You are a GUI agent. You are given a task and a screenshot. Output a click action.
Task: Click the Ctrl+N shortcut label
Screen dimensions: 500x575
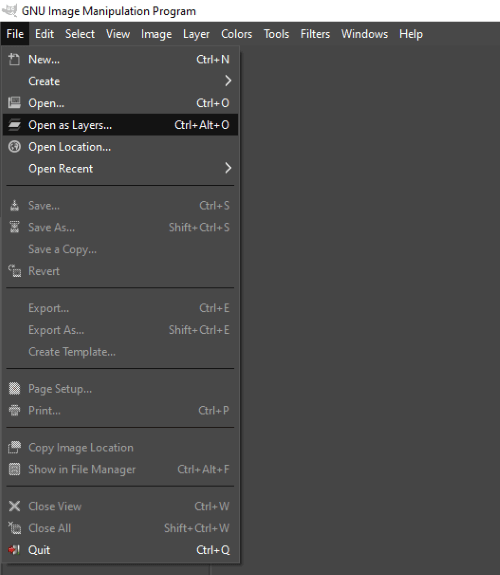[x=213, y=59]
